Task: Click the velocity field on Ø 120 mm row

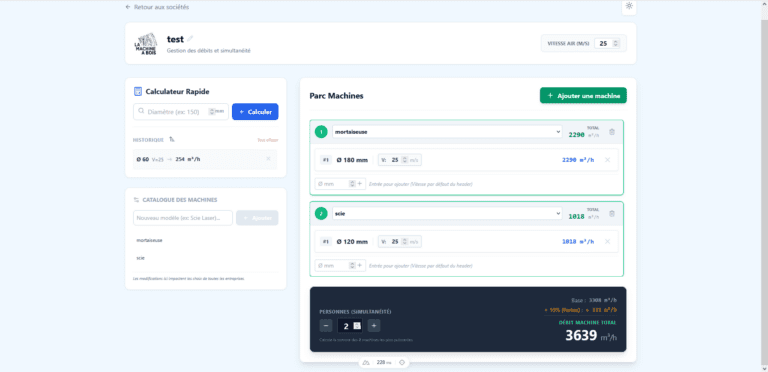Action: [x=400, y=241]
